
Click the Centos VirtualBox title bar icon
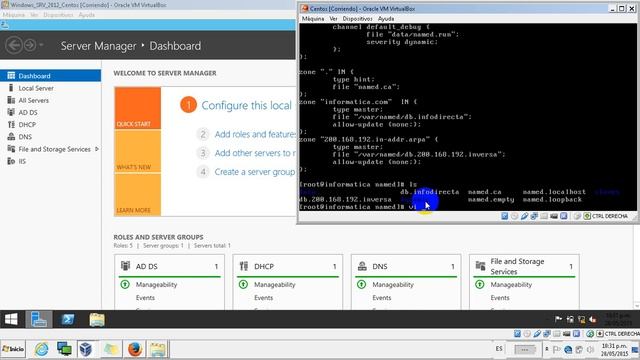coord(304,8)
